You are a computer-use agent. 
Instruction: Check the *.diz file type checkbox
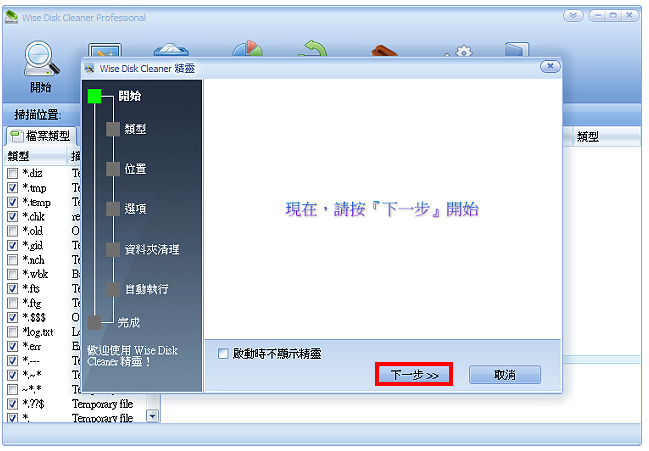coord(13,173)
